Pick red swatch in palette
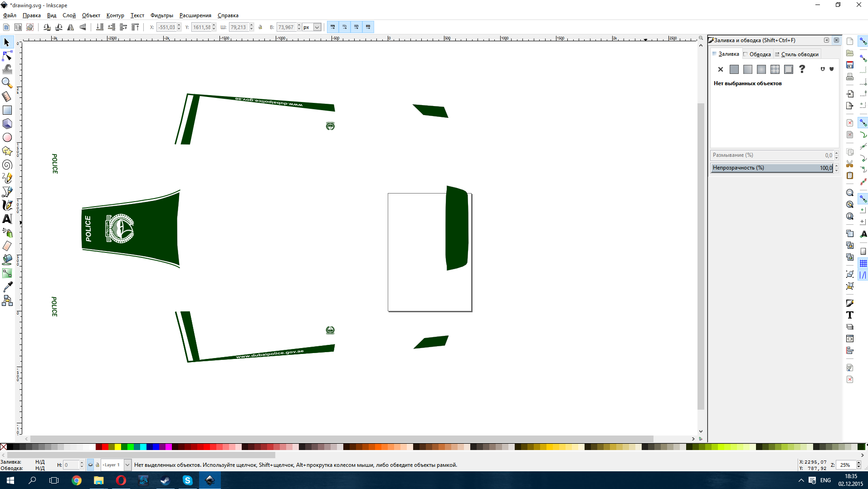 [105, 447]
